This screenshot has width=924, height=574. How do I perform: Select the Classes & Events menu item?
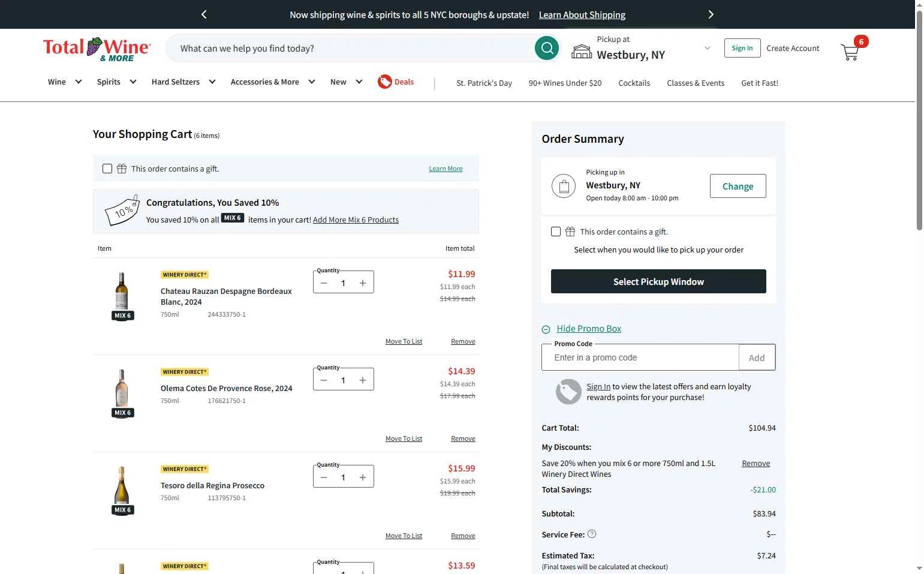click(696, 83)
